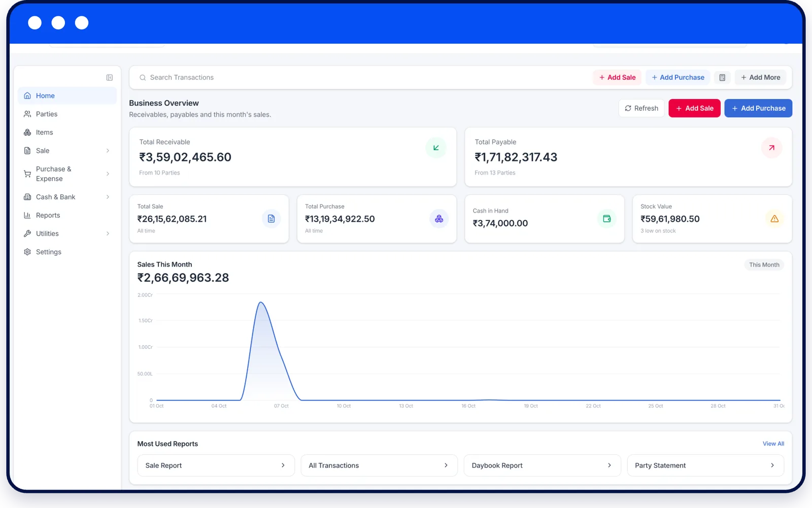Click the Add More button
The height and width of the screenshot is (508, 812).
tap(760, 78)
